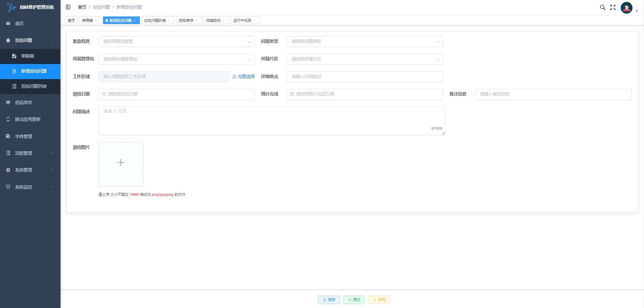644x308 pixels.
Task: Open the 巡检日期 date picker field
Action: [177, 94]
